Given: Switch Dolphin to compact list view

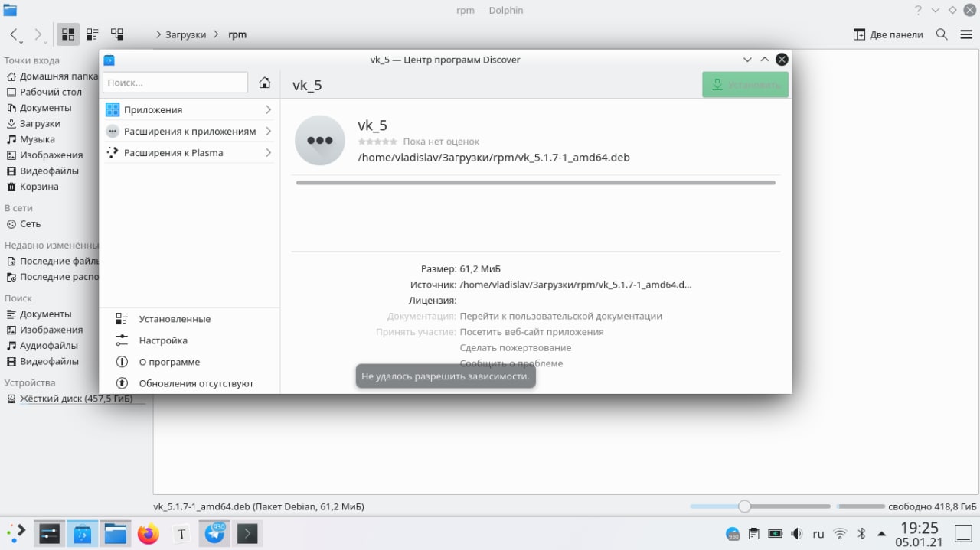Looking at the screenshot, I should (x=93, y=34).
